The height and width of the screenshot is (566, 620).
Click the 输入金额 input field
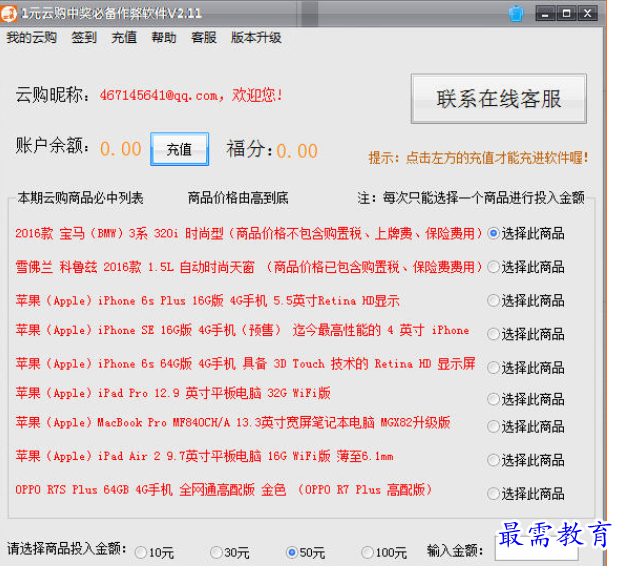point(537,548)
